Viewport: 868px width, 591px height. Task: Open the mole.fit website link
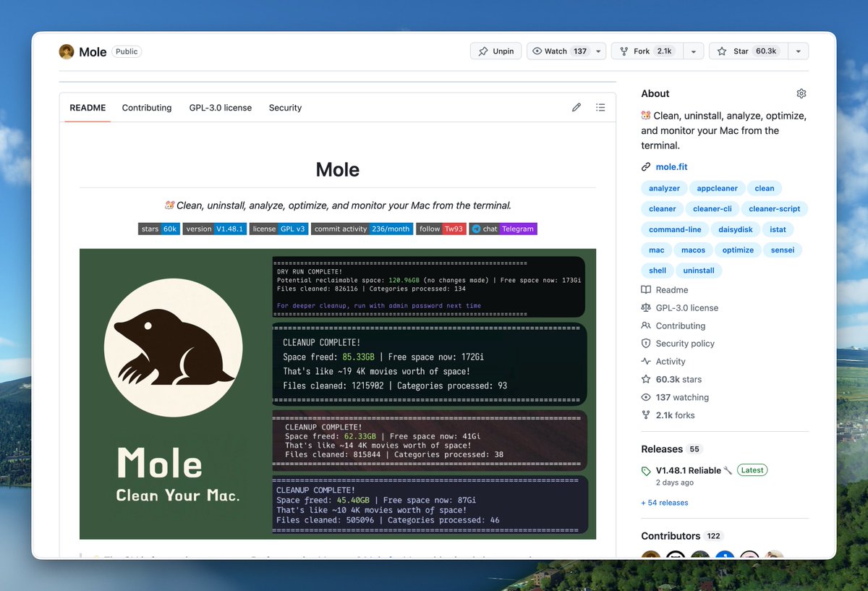[671, 166]
